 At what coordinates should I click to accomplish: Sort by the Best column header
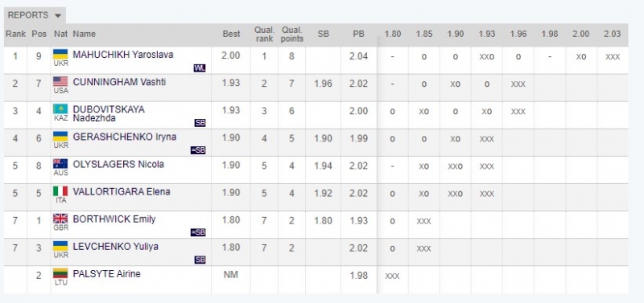pos(231,34)
